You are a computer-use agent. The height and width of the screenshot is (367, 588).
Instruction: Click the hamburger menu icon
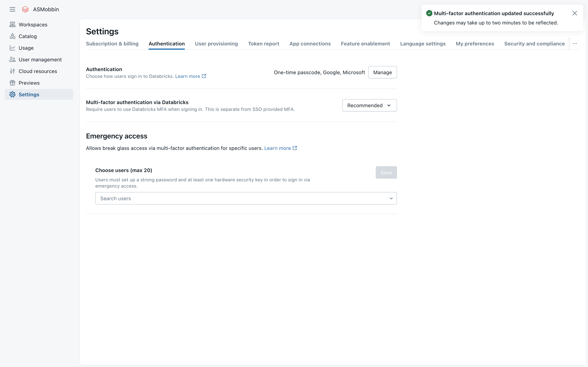pos(12,9)
